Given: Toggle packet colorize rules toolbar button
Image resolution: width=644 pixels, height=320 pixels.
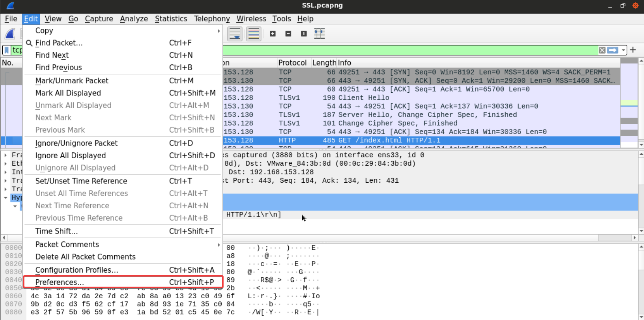Looking at the screenshot, I should [x=254, y=34].
